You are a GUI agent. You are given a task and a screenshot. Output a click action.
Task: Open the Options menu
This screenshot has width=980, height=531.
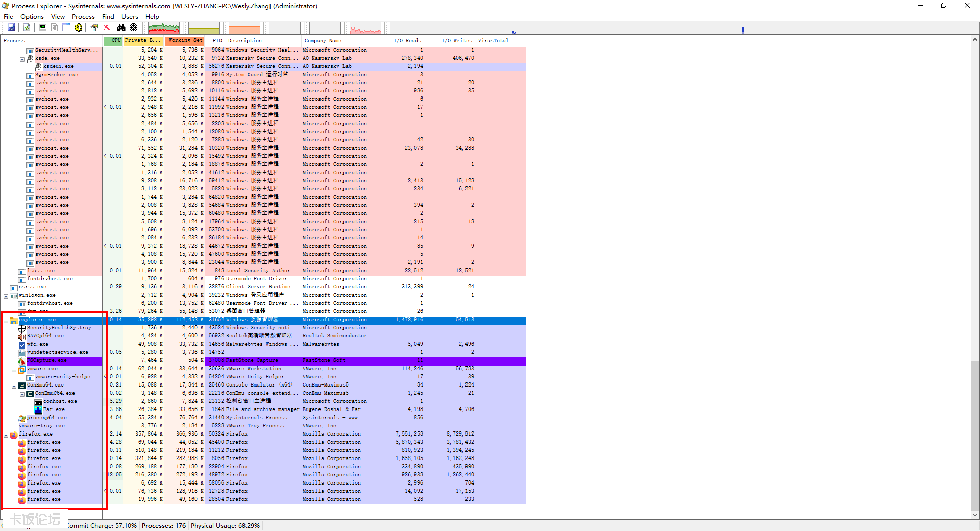32,16
